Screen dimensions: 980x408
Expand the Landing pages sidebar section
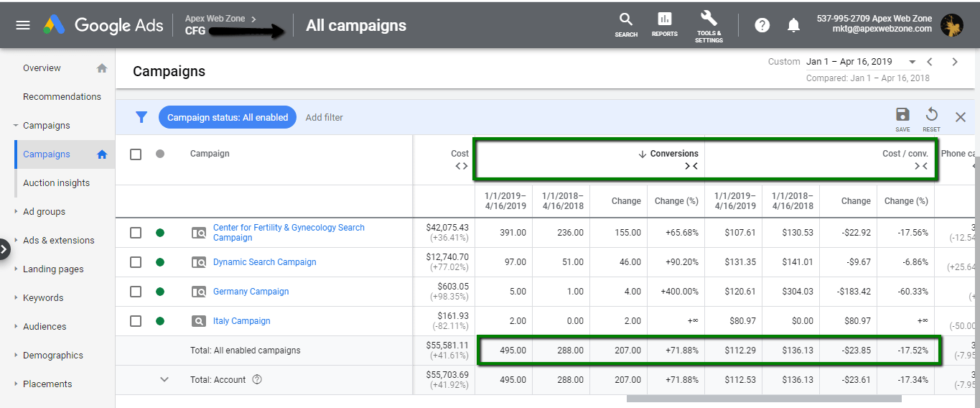point(16,269)
